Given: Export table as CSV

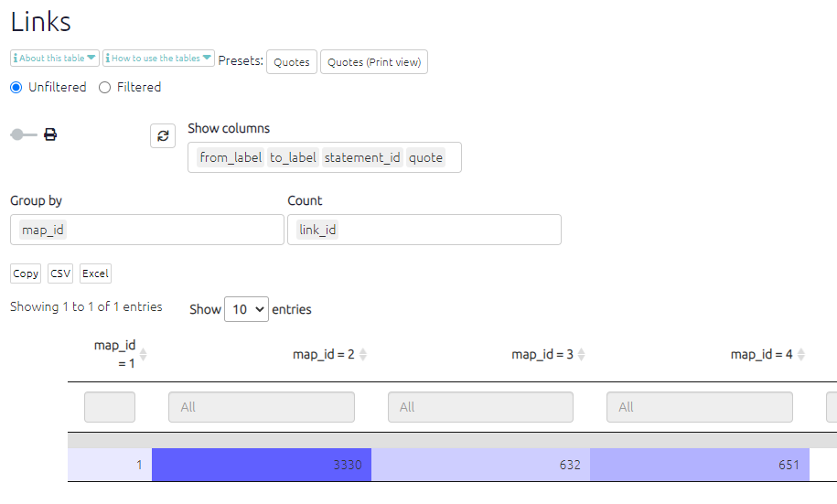Looking at the screenshot, I should click(60, 273).
